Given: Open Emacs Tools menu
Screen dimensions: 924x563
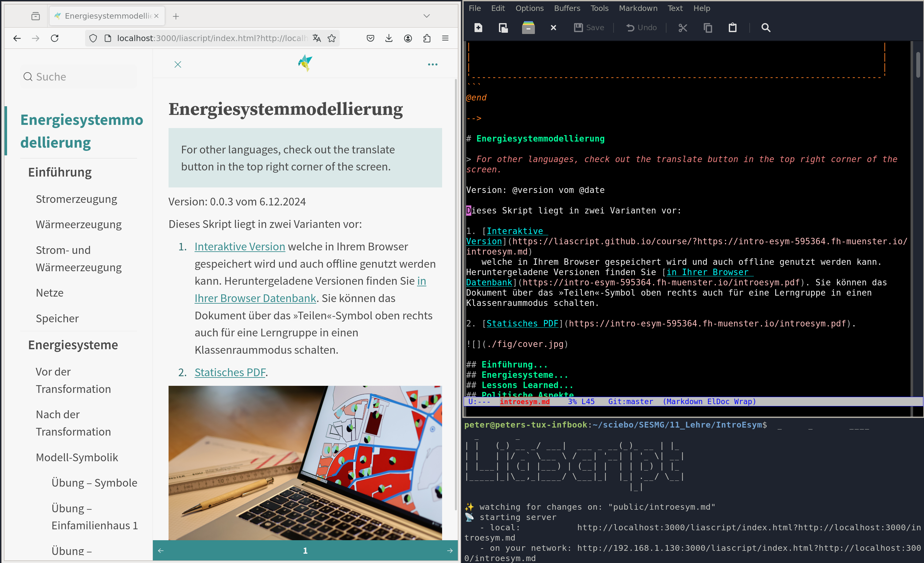Looking at the screenshot, I should point(599,8).
